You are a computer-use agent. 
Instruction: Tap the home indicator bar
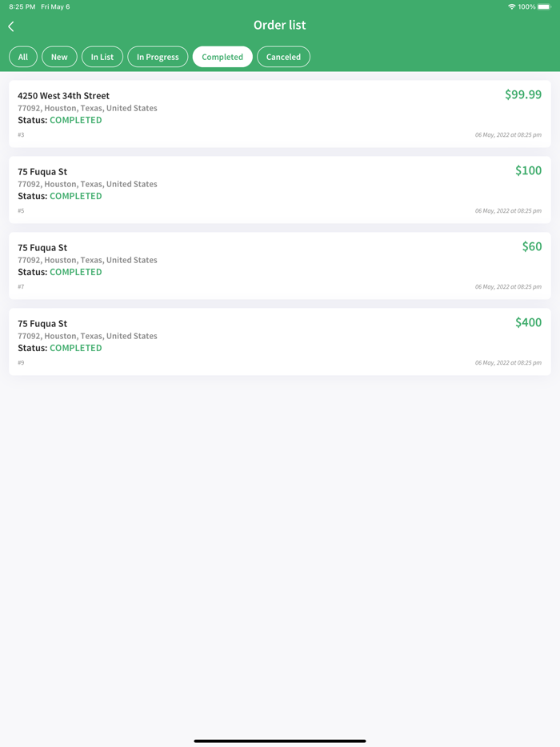coord(280,741)
